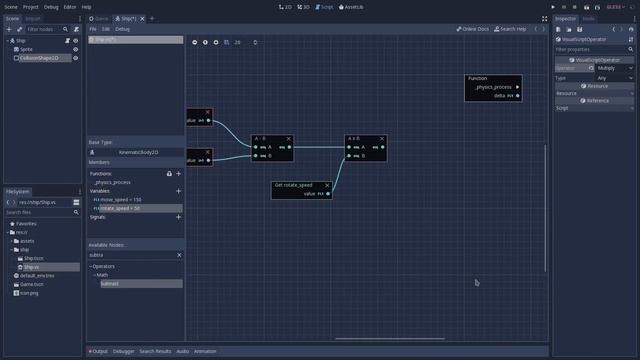Screen dimensions: 640x360
Task: Close the A x B multiply node
Action: point(382,139)
